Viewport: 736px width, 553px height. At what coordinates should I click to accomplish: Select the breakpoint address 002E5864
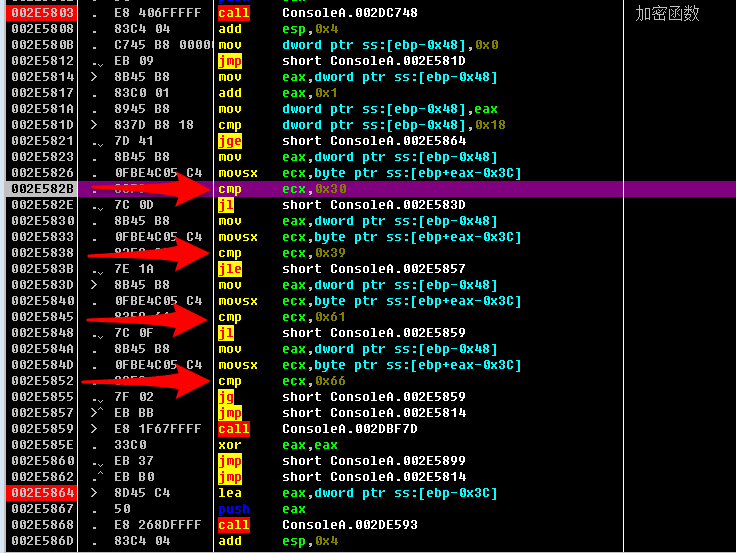point(42,492)
